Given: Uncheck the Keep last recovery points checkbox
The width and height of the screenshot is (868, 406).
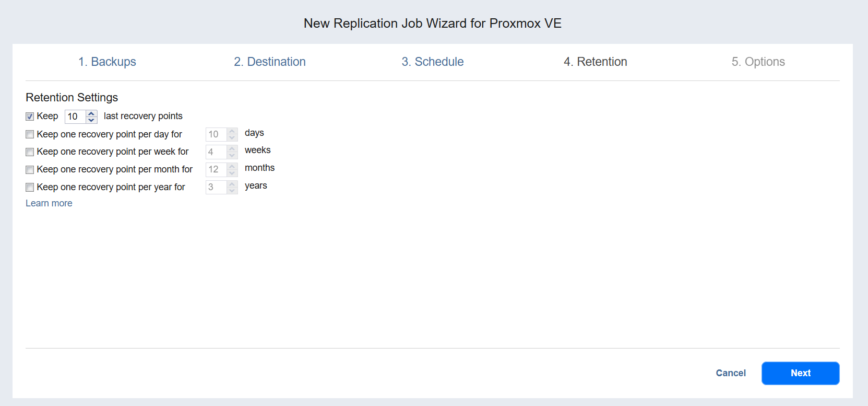Looking at the screenshot, I should (x=30, y=117).
